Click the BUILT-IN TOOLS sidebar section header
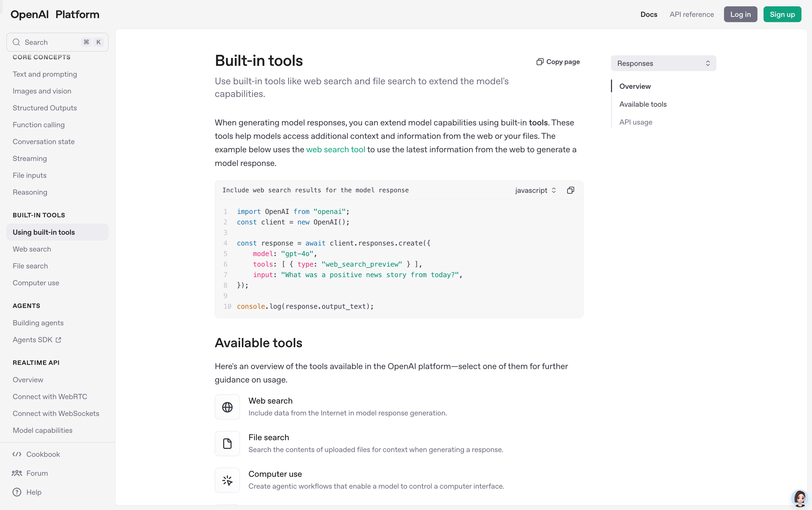 click(39, 215)
